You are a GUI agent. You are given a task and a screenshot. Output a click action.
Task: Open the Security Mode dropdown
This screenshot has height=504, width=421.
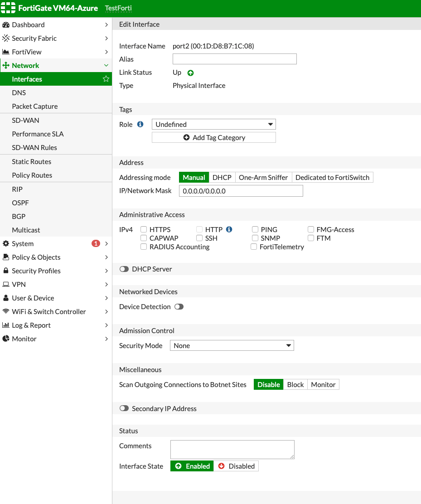pos(232,345)
